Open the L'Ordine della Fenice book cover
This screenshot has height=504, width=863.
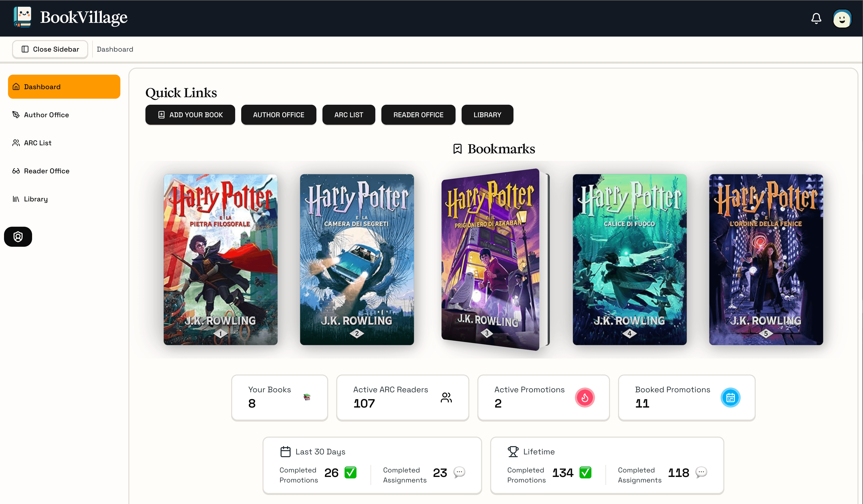click(766, 260)
